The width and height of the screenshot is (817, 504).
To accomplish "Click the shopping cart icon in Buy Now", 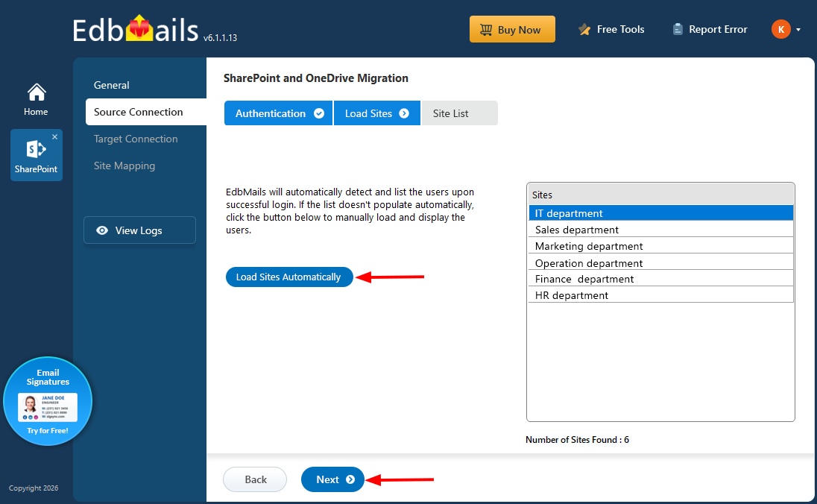I will coord(485,30).
